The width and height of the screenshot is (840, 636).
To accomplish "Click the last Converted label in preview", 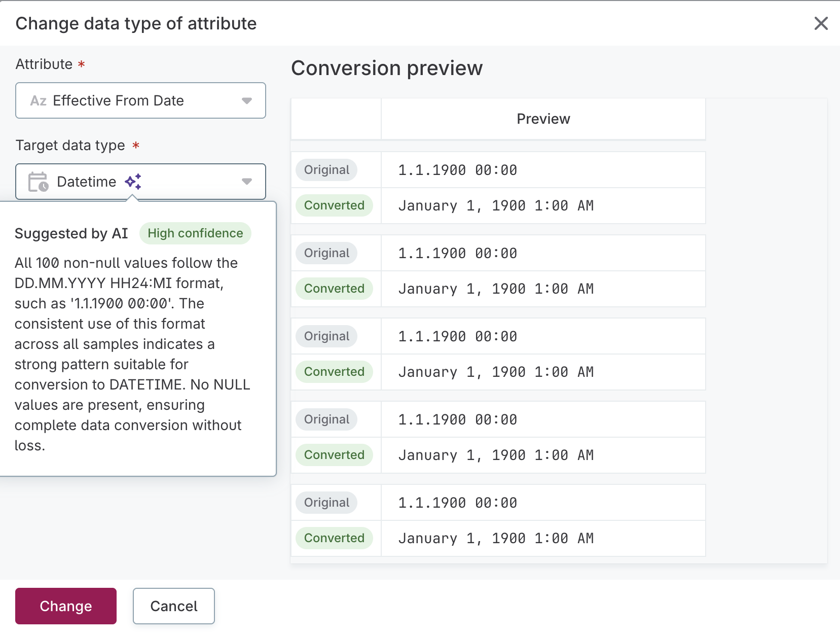I will pos(334,538).
